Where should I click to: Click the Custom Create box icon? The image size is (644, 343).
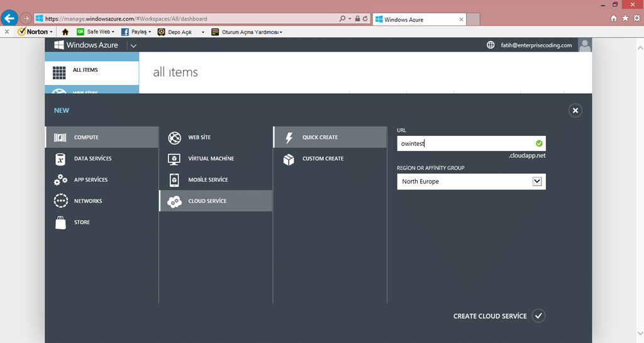pos(289,159)
